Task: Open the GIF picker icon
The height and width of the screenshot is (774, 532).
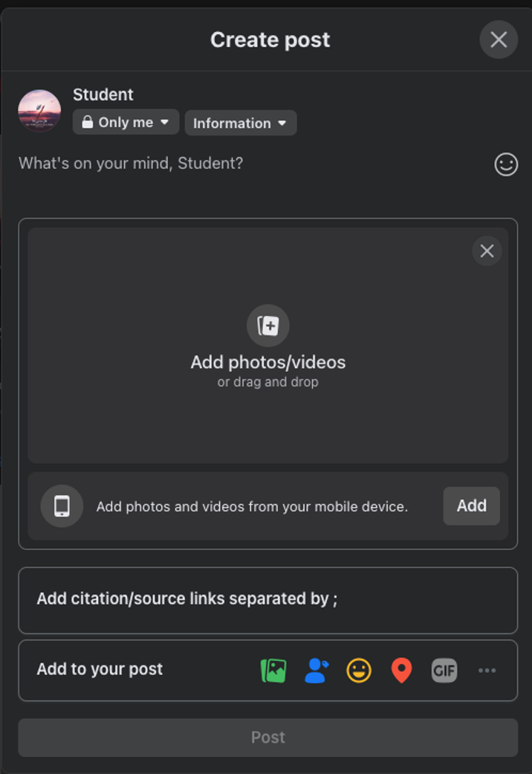Action: point(444,671)
